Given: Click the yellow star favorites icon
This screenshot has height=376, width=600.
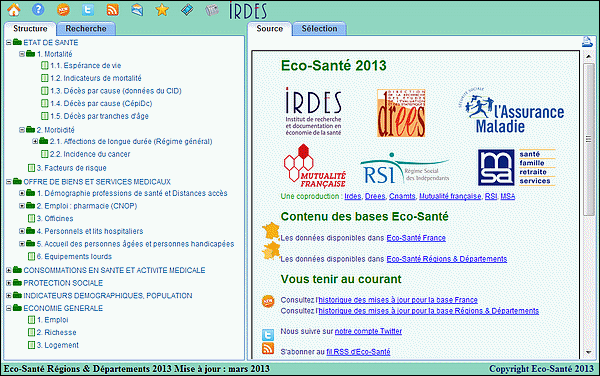Looking at the screenshot, I should pos(162,10).
